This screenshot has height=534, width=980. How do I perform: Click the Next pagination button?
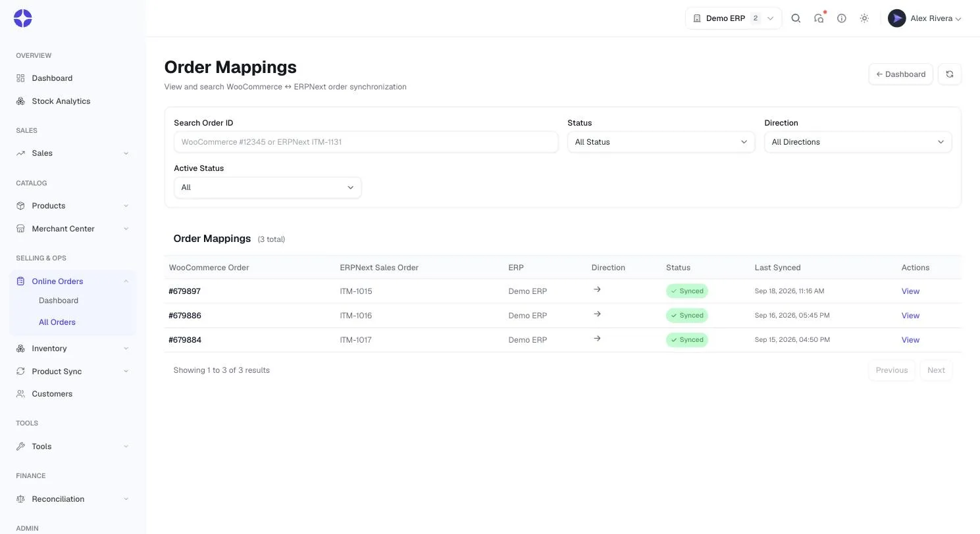(x=936, y=370)
